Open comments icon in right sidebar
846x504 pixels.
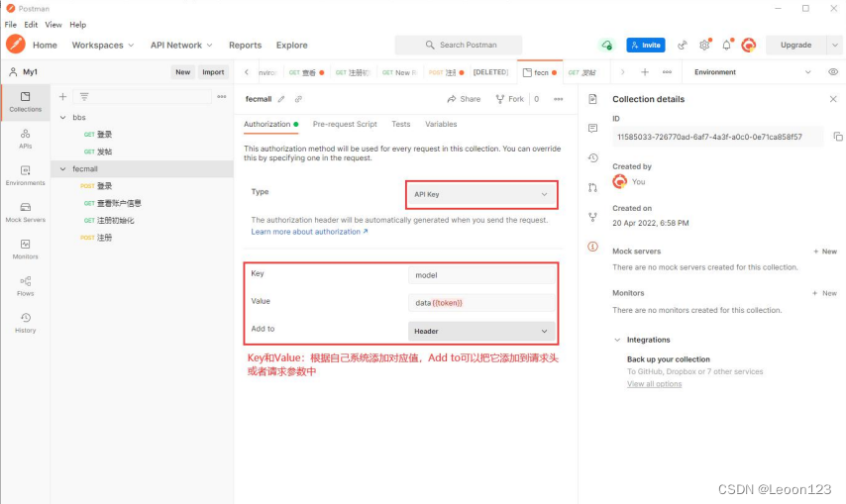[x=593, y=129]
